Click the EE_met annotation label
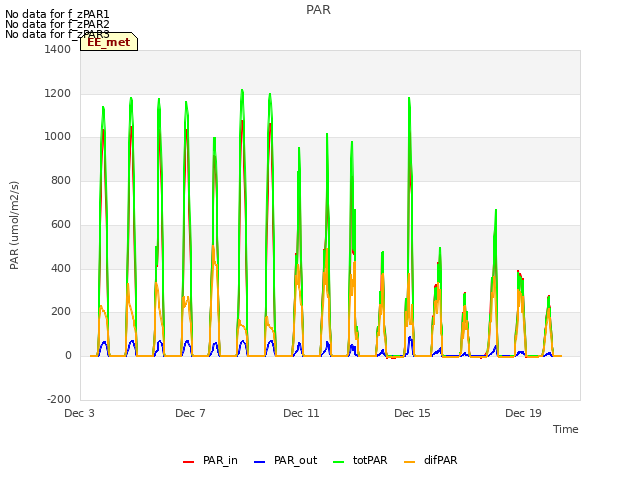Screen dimensions: 640x480 click(109, 42)
